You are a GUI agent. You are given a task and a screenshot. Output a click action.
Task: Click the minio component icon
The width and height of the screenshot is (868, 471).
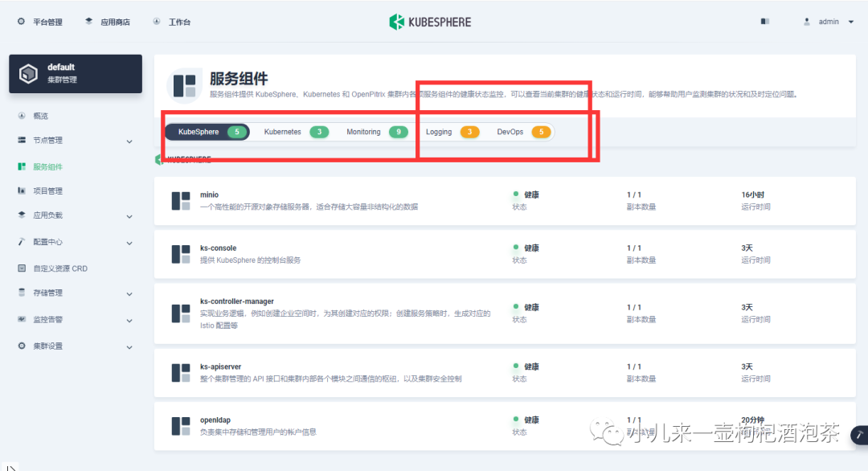point(181,201)
